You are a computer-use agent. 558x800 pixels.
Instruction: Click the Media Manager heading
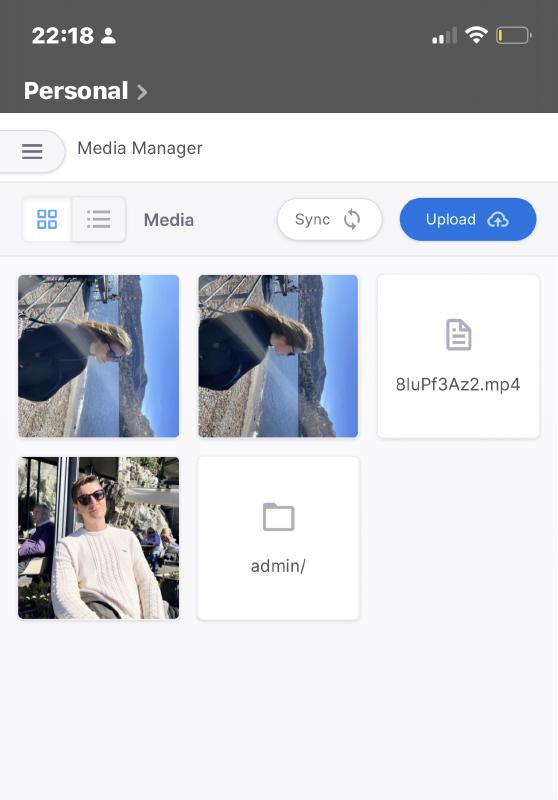point(140,148)
